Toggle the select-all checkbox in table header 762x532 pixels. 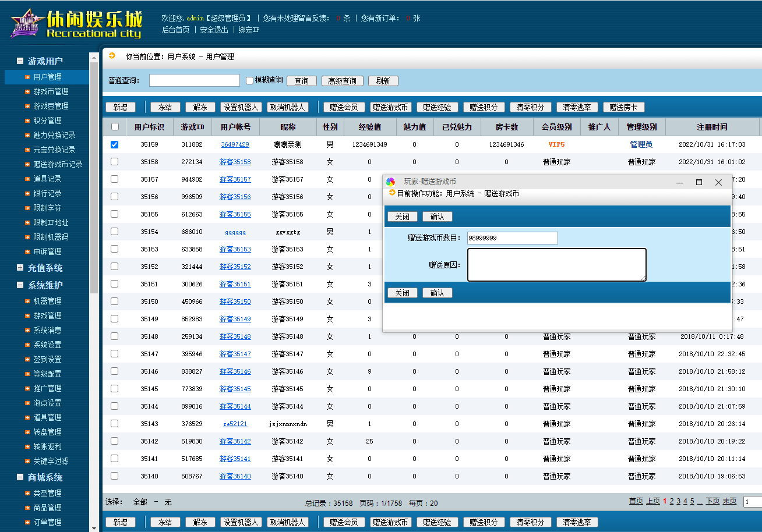click(115, 126)
